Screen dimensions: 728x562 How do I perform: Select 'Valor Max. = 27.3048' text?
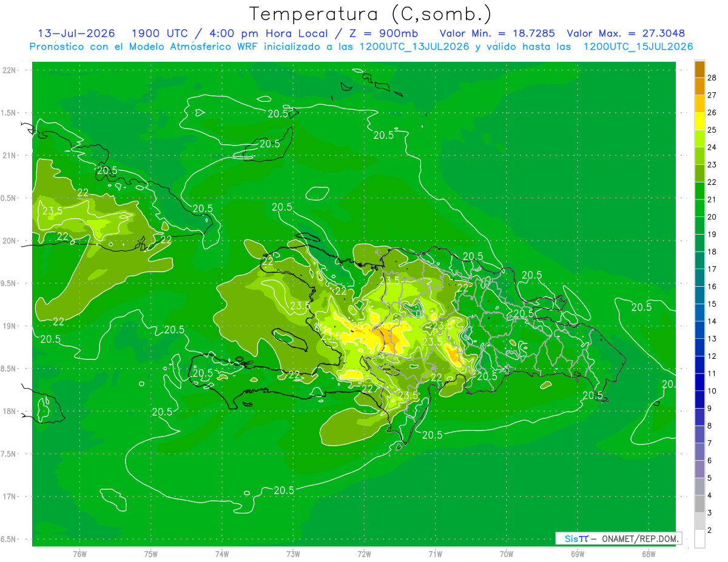click(x=625, y=33)
